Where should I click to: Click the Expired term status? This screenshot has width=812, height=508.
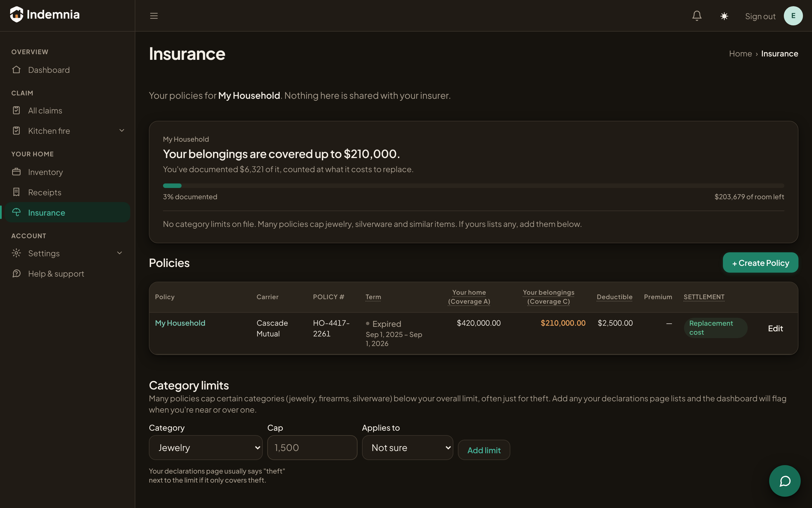click(x=383, y=323)
